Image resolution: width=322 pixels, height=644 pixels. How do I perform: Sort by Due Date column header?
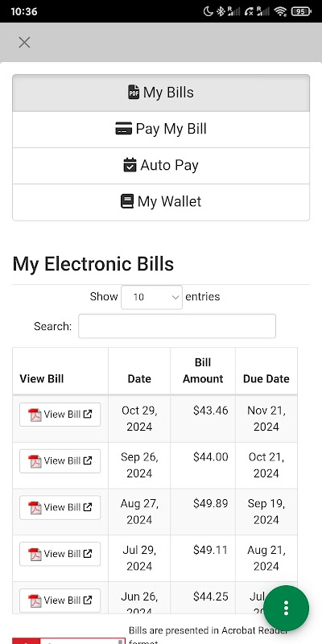coord(266,371)
